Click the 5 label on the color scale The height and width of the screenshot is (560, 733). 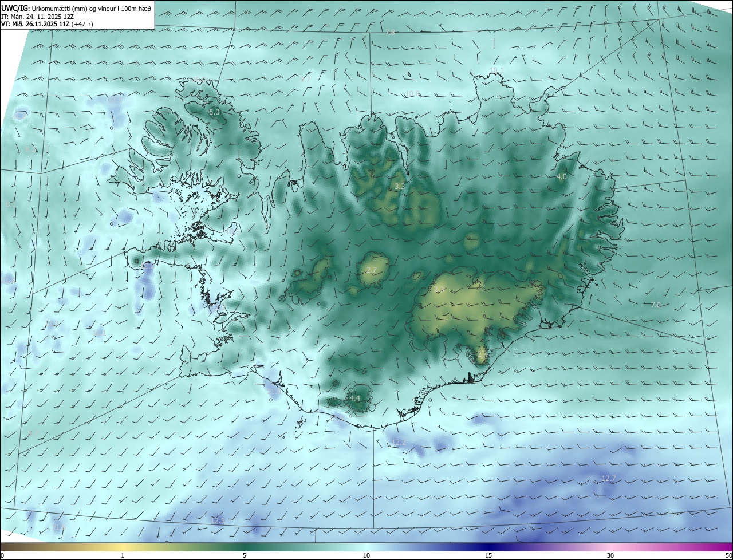[x=245, y=555]
